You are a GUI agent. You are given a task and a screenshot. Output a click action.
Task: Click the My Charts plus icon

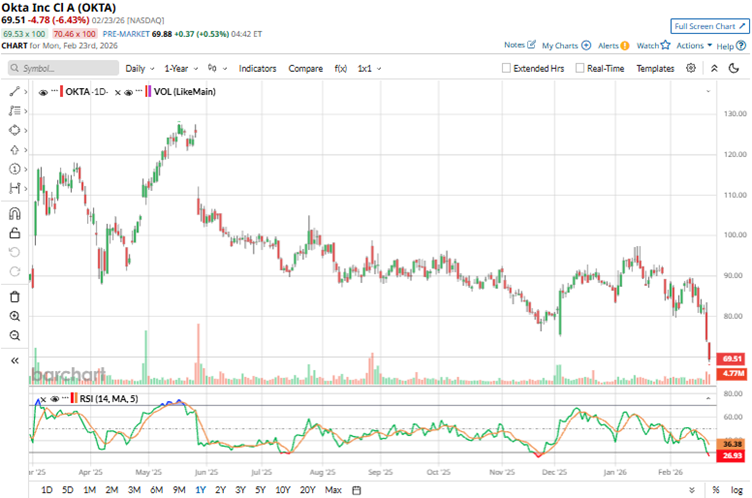tap(586, 45)
